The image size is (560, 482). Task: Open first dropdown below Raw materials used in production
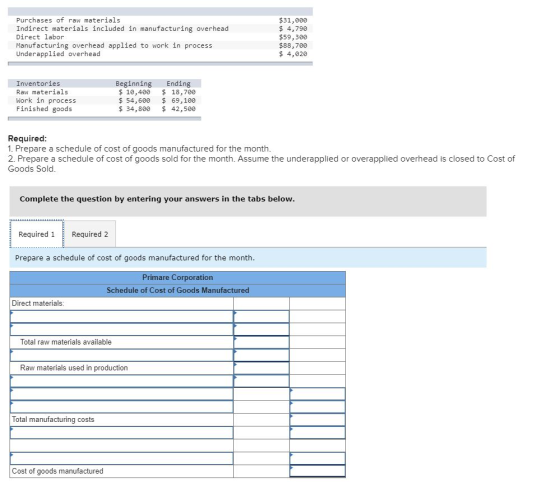pyautogui.click(x=122, y=381)
